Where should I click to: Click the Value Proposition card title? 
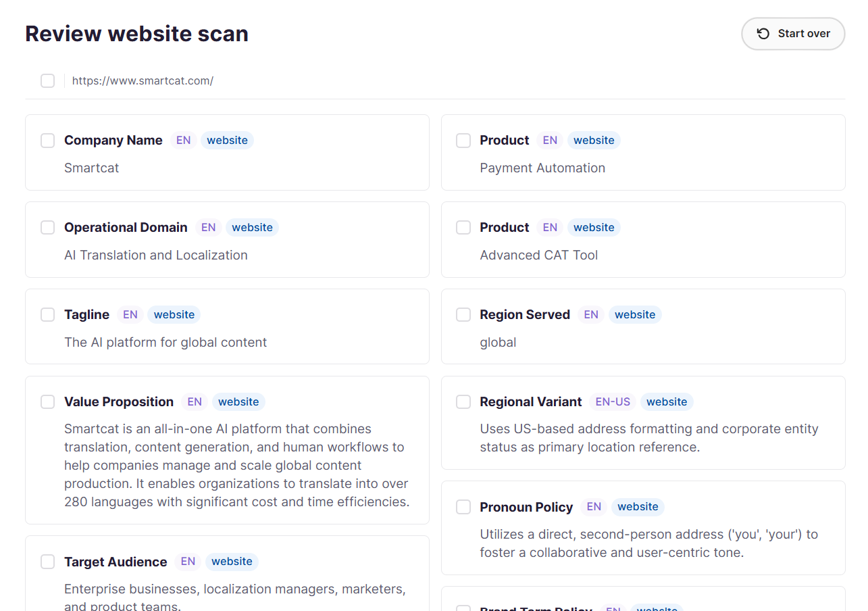[x=119, y=402]
